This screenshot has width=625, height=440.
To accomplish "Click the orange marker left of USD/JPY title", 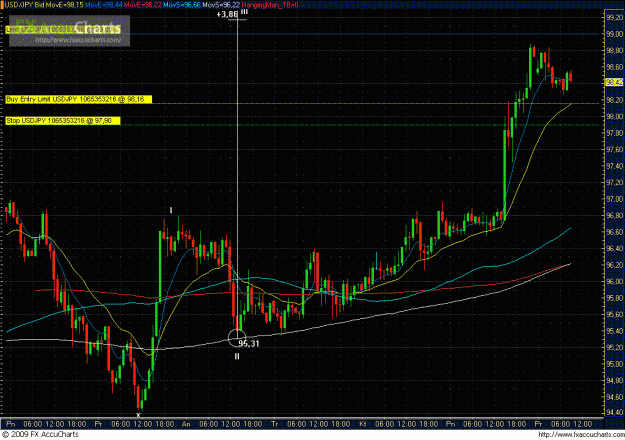I will click(x=2, y=5).
